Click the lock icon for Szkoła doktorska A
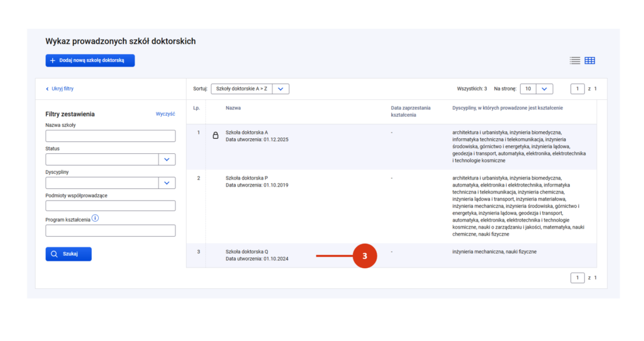The width and height of the screenshot is (644, 341). click(x=215, y=135)
